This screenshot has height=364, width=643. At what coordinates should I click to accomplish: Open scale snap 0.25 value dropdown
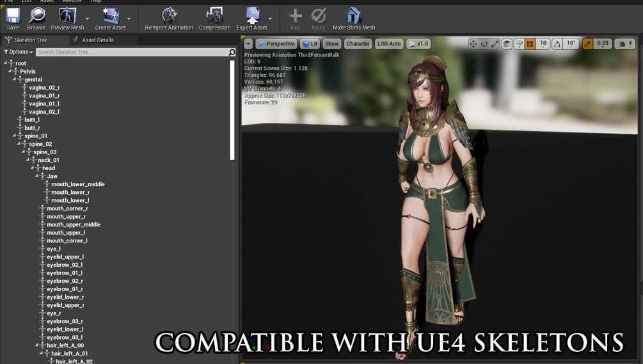pyautogui.click(x=603, y=44)
